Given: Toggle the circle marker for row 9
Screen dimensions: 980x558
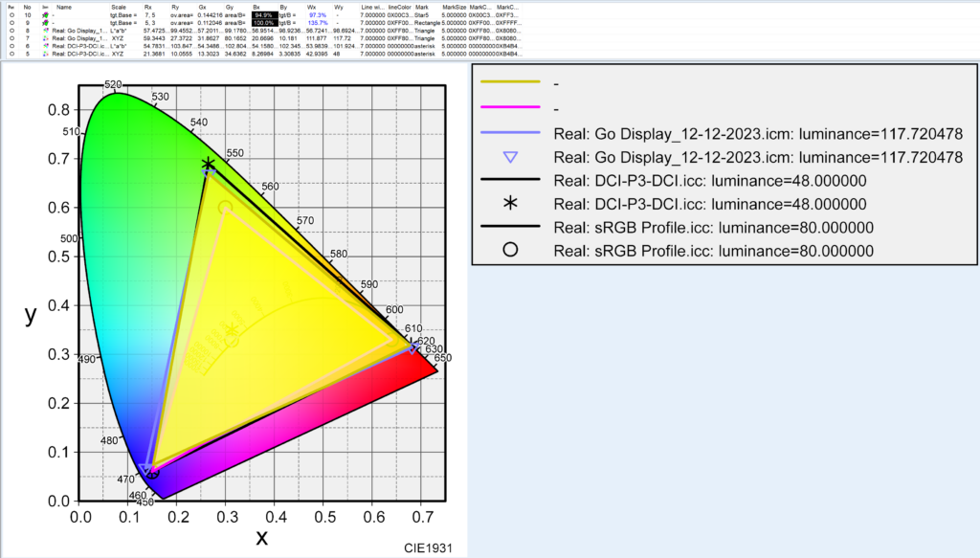Looking at the screenshot, I should [11, 23].
